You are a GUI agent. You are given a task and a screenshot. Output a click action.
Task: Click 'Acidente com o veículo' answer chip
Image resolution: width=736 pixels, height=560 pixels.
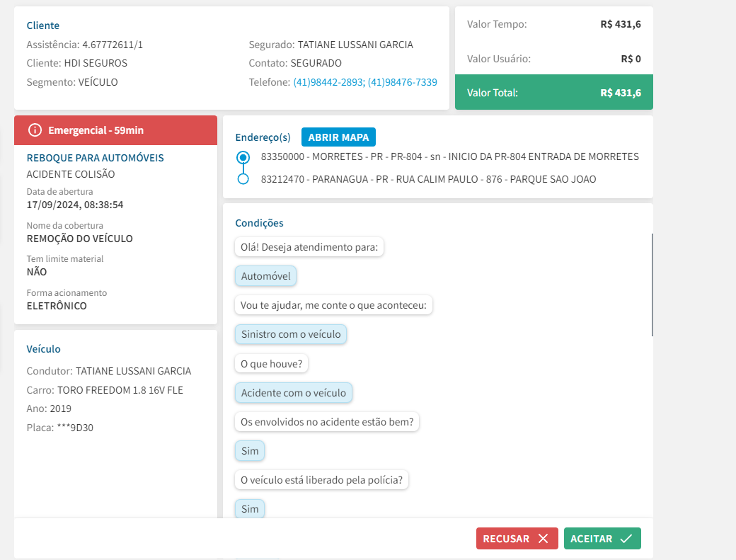(293, 392)
